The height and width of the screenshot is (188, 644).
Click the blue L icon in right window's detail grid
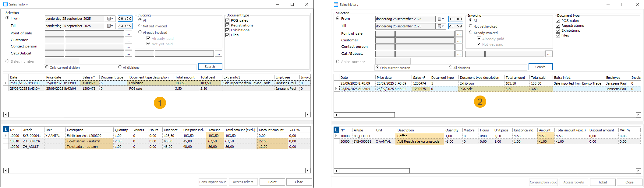[336, 130]
